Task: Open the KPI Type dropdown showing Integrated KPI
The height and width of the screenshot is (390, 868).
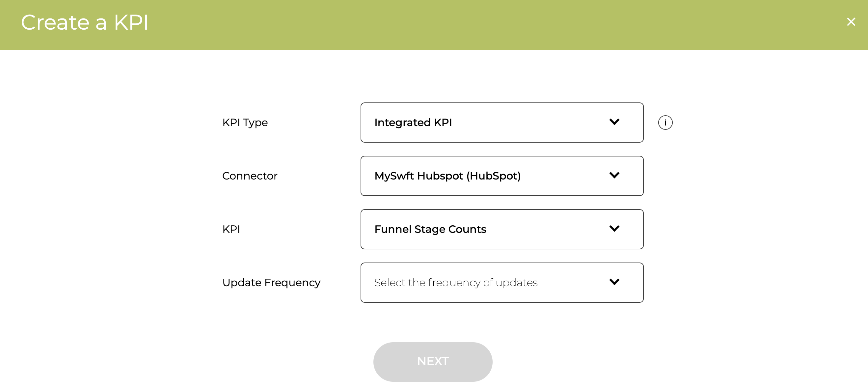Action: [502, 122]
